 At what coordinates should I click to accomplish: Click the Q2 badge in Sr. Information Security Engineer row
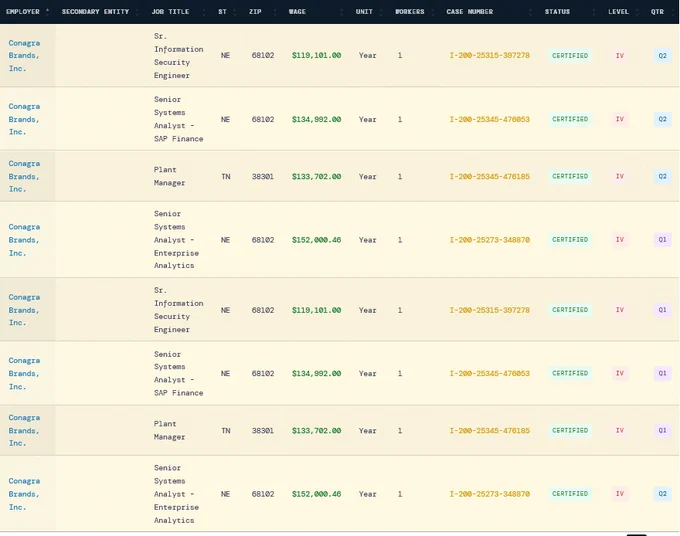point(662,56)
